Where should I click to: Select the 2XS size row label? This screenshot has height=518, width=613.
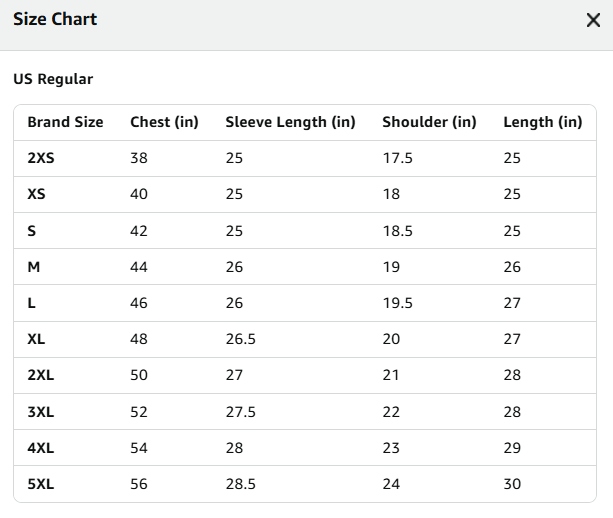pos(41,158)
